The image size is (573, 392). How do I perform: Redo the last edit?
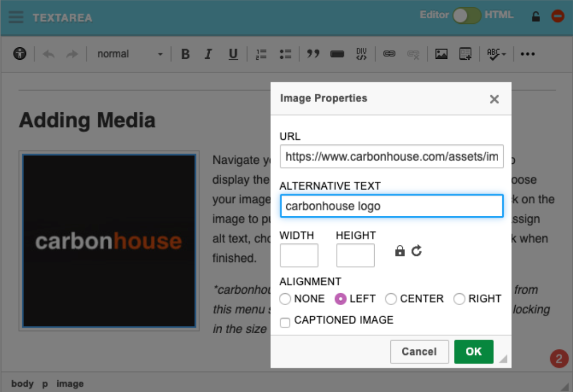click(72, 55)
